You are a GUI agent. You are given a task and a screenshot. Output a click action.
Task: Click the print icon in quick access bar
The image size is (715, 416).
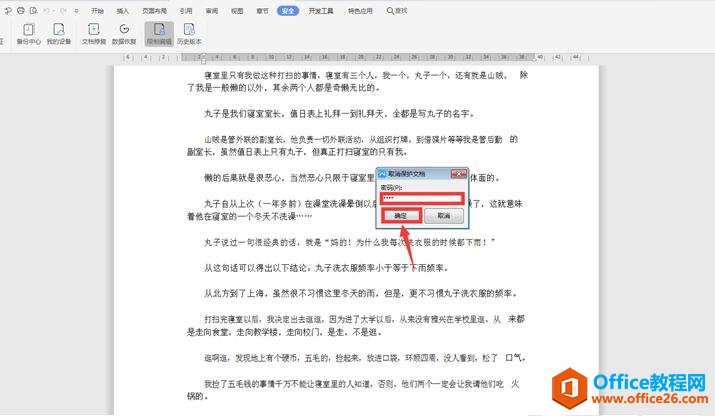pos(21,10)
